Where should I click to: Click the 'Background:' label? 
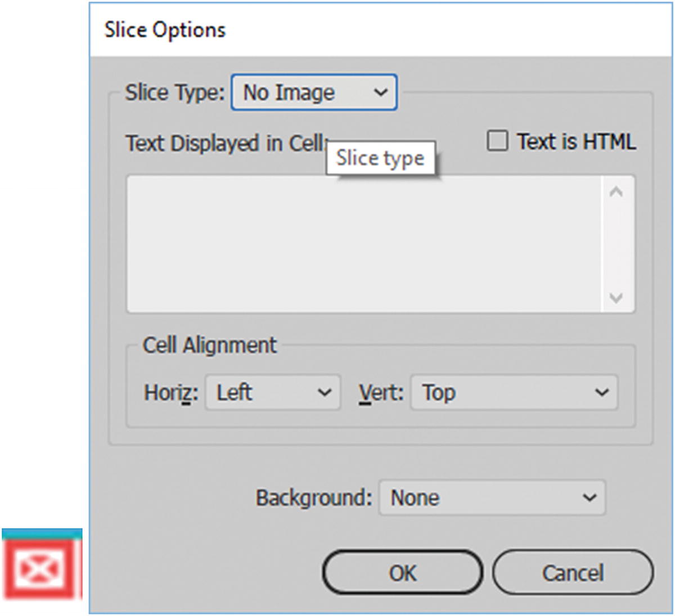[314, 498]
